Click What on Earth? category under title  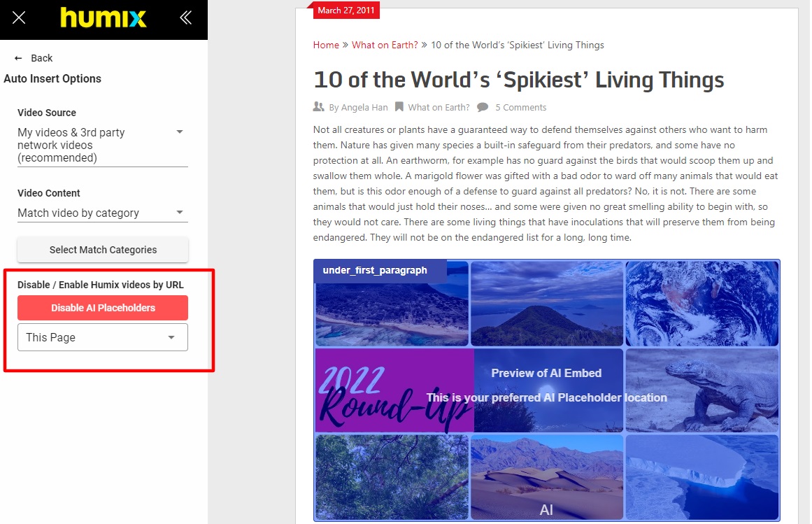pyautogui.click(x=439, y=108)
